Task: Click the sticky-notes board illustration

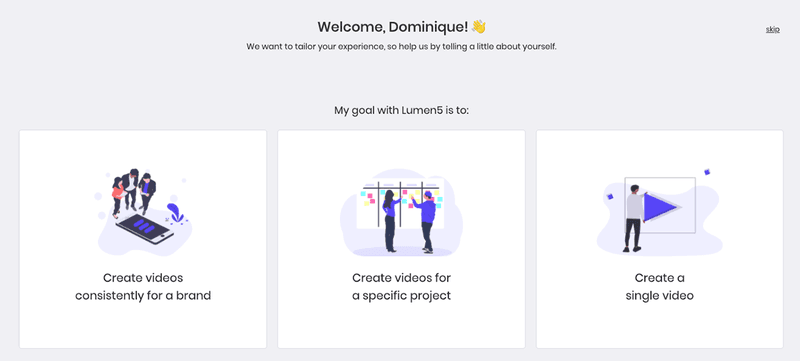Action: (402, 212)
